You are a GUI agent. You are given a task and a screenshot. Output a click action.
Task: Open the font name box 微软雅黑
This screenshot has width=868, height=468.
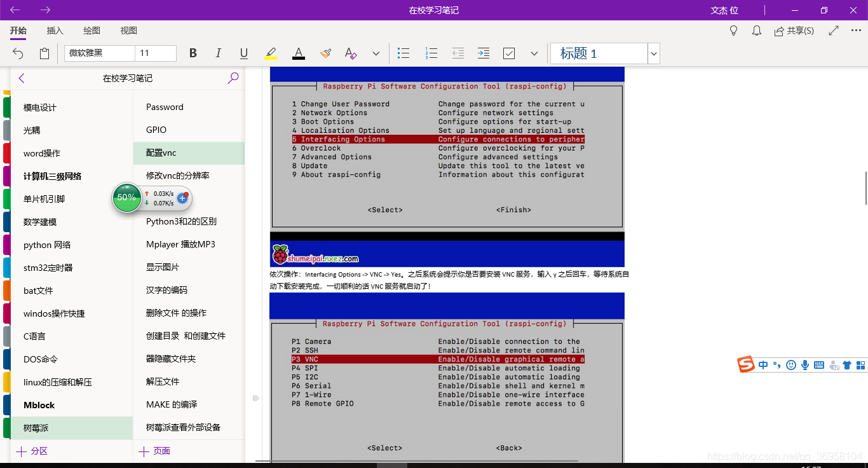point(100,53)
